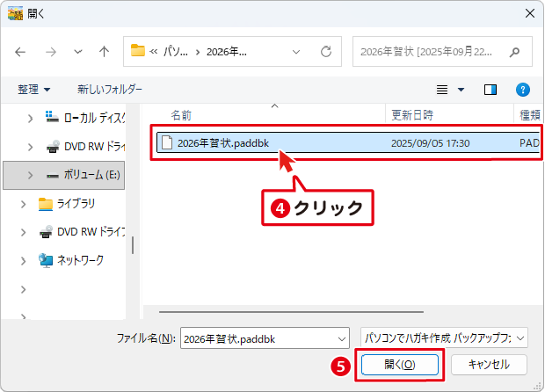Click the Back navigation arrow

[x=21, y=51]
